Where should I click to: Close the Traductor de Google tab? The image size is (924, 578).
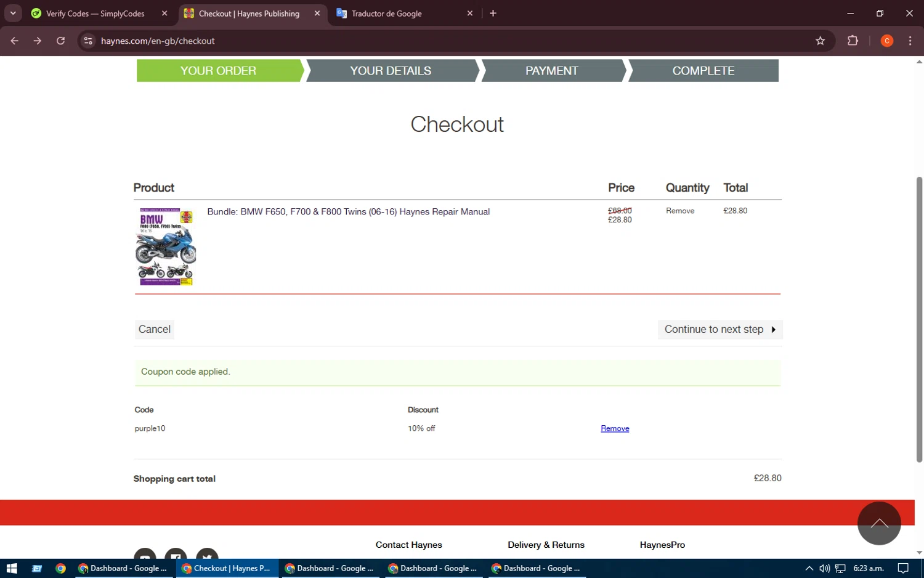[470, 14]
